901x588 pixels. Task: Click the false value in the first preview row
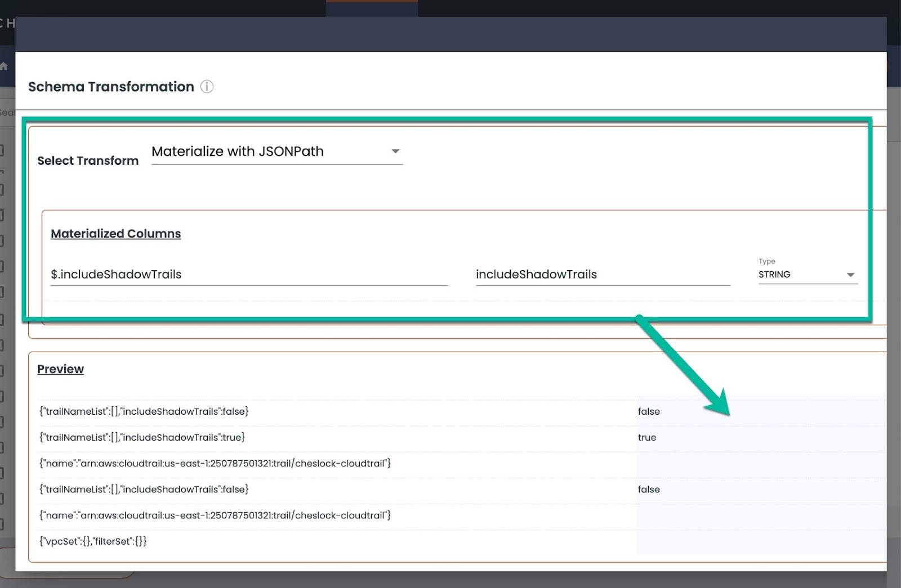pos(649,411)
